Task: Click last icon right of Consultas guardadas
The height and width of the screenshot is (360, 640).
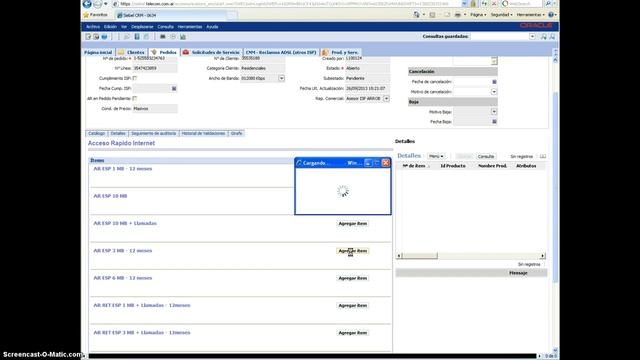Action: (552, 37)
